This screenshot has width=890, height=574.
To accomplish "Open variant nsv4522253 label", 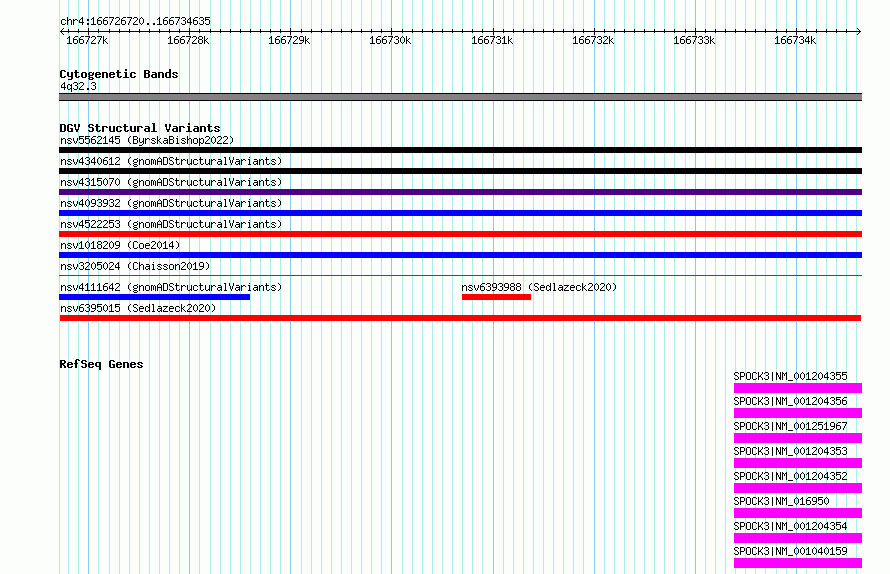I will tap(171, 224).
